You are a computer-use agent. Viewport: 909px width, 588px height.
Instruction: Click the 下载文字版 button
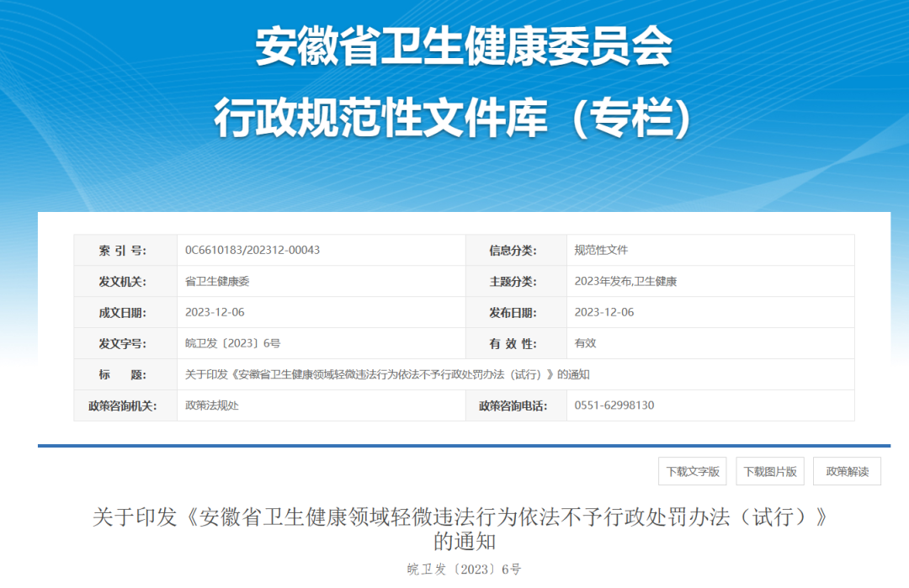pos(692,471)
